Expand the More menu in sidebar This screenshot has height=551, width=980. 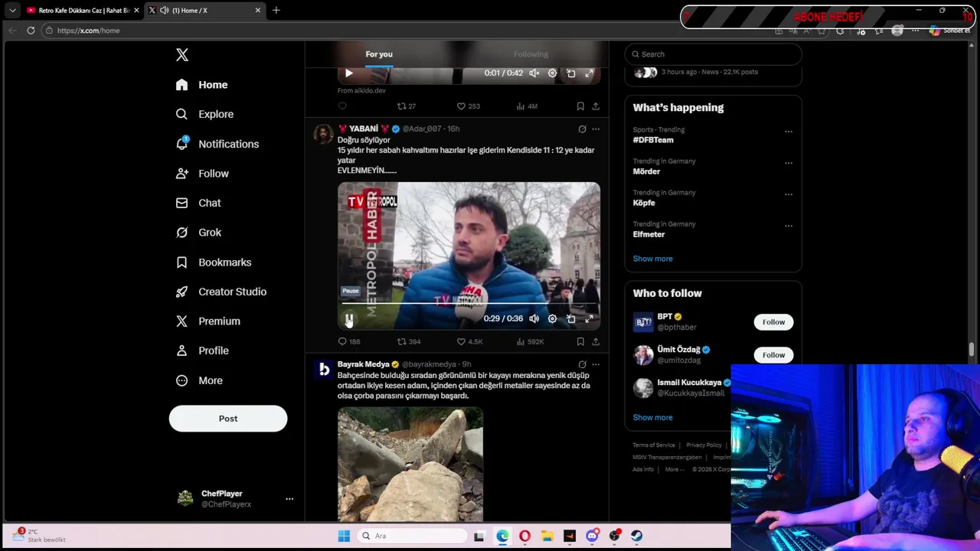[199, 380]
